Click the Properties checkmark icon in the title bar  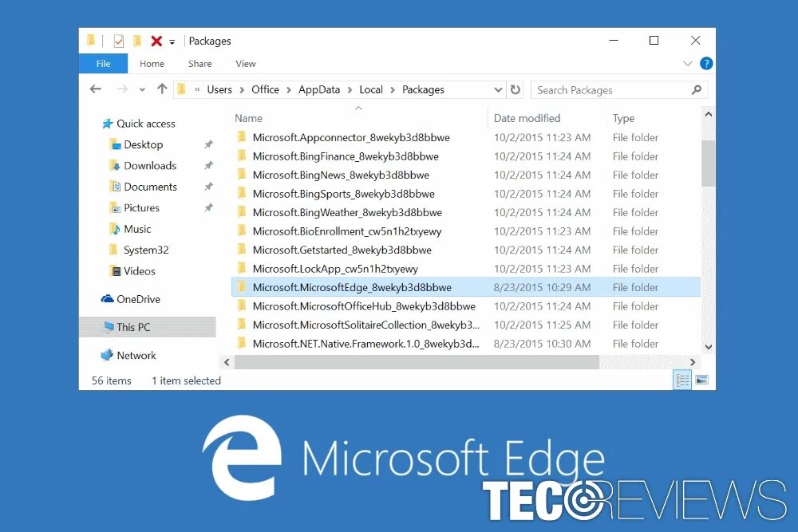(x=119, y=41)
